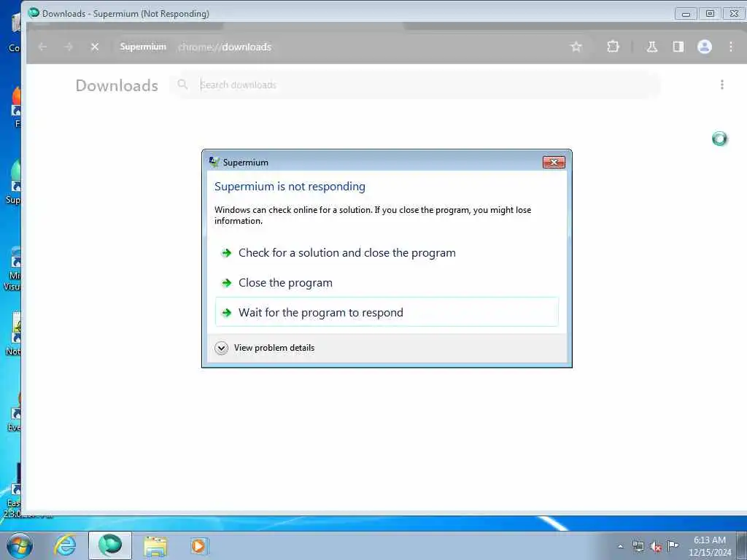The width and height of the screenshot is (747, 560).
Task: Open the browser three-dot menu
Action: (x=731, y=47)
